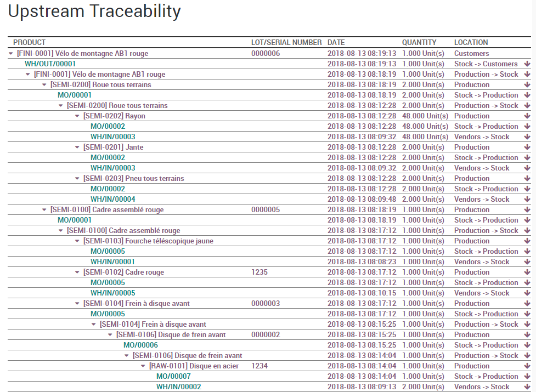
Task: Click down arrow on SEMI-0102 Cadre rouge row
Action: pyautogui.click(x=527, y=272)
